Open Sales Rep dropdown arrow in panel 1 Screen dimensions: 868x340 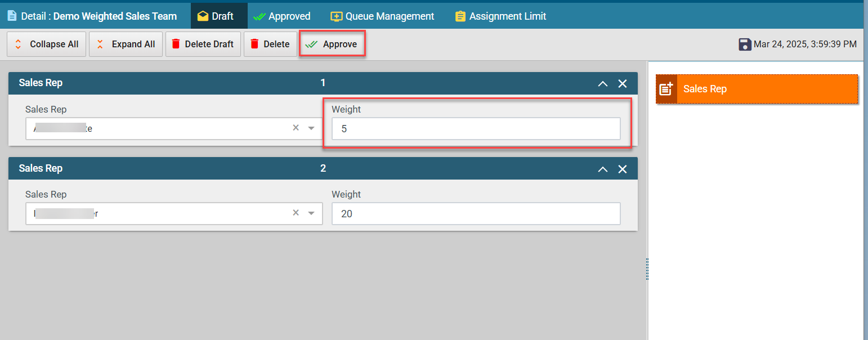click(x=311, y=129)
